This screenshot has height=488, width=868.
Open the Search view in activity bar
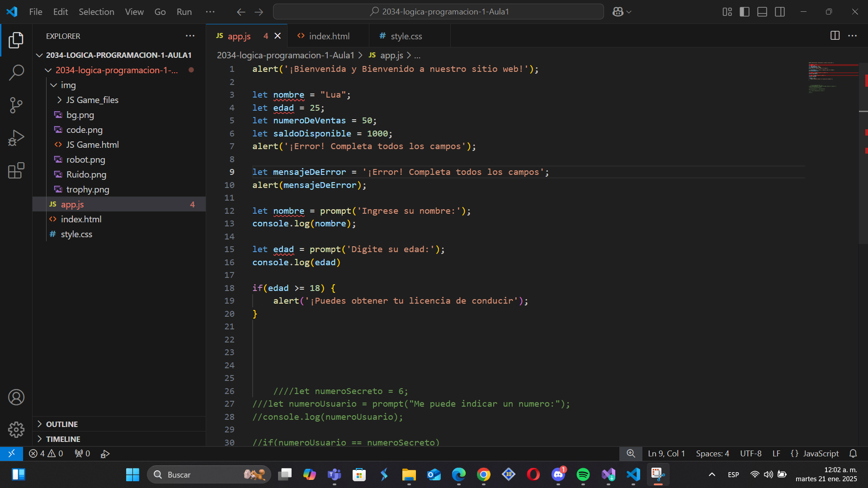coord(16,72)
